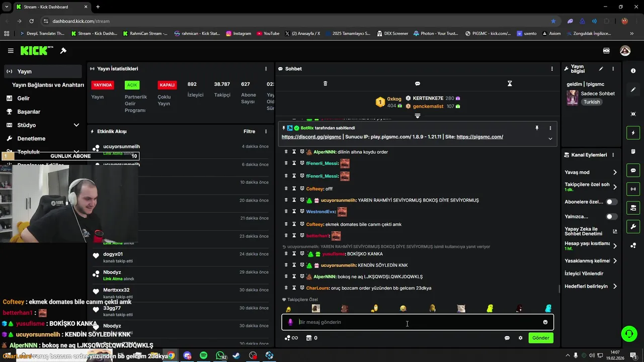644x362 pixels.
Task: Click the AÇIK Partnerlik Gelir Programı badge
Action: tap(132, 85)
